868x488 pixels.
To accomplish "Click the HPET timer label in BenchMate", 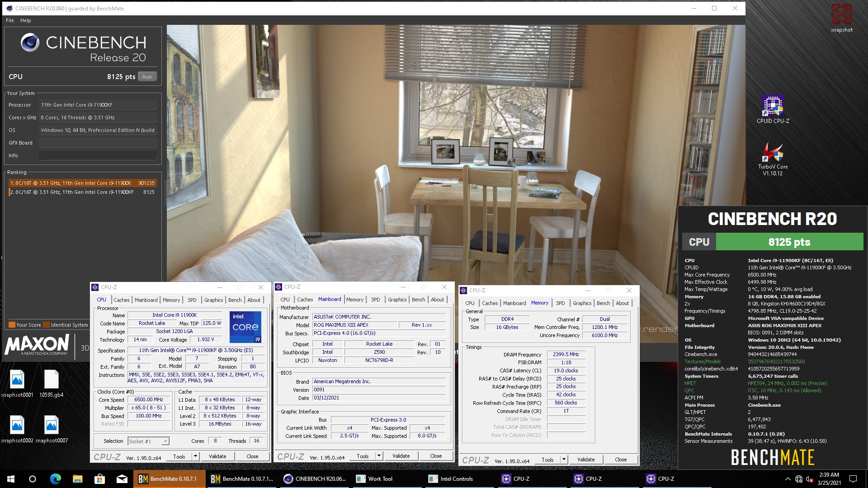I will tap(690, 383).
